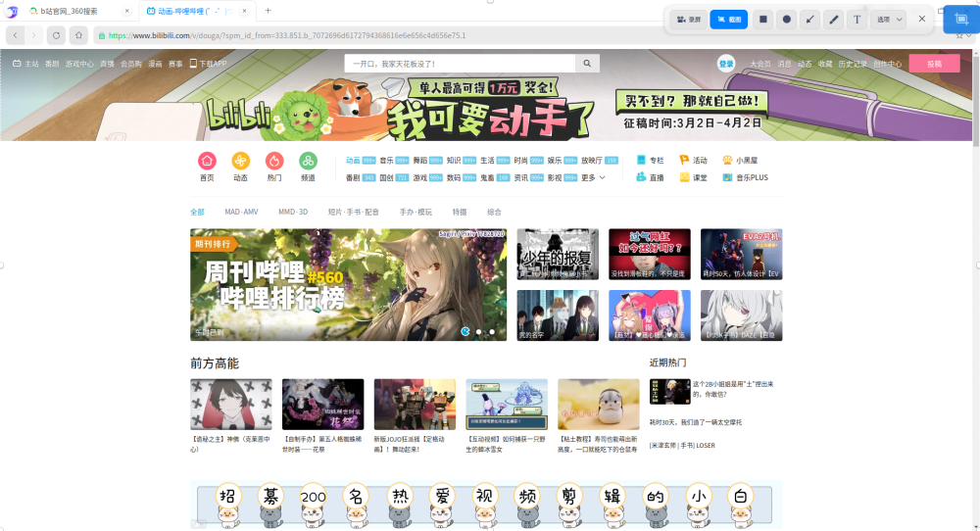Expand the 更多 categories dropdown
The image size is (980, 531).
(x=594, y=177)
